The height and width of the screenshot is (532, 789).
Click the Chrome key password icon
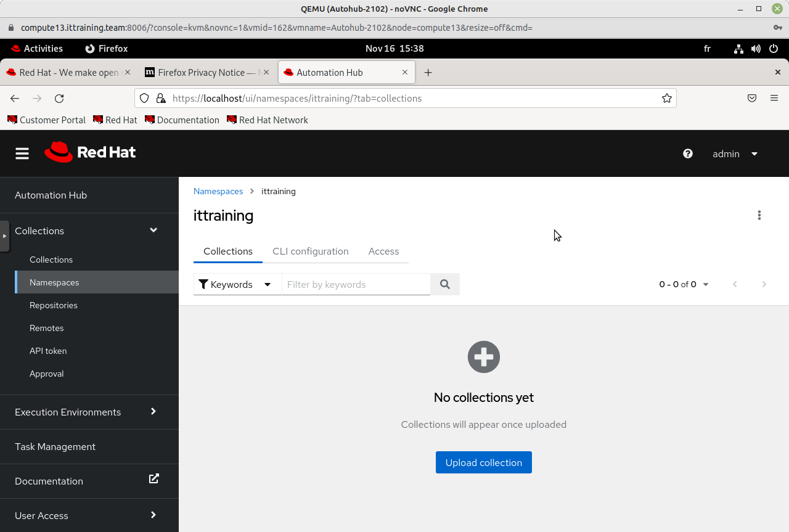(778, 28)
